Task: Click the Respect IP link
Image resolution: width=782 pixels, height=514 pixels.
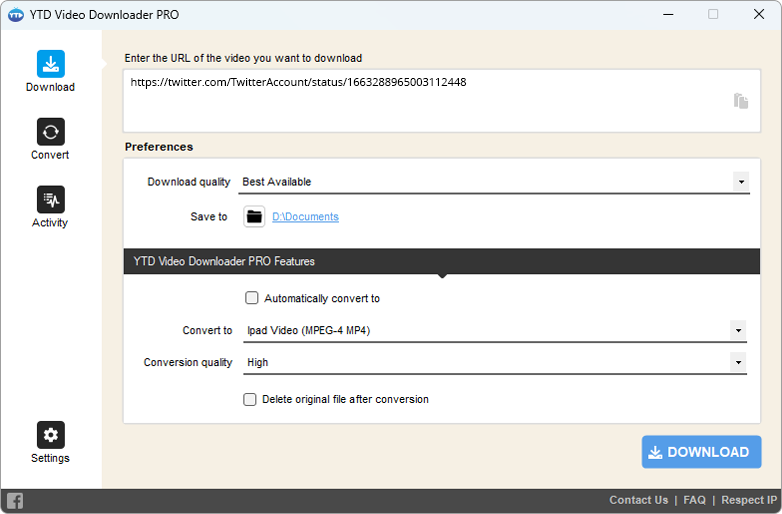Action: (748, 500)
